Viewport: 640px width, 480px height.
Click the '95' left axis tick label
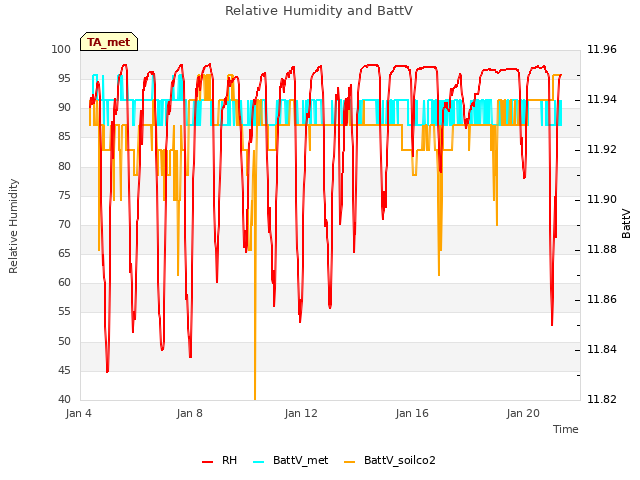coord(64,78)
